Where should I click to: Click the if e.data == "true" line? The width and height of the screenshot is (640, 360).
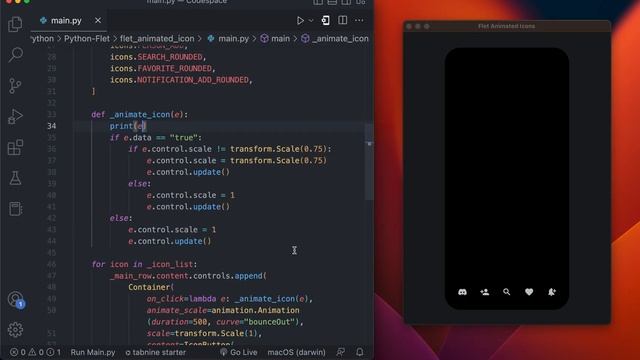pyautogui.click(x=156, y=138)
